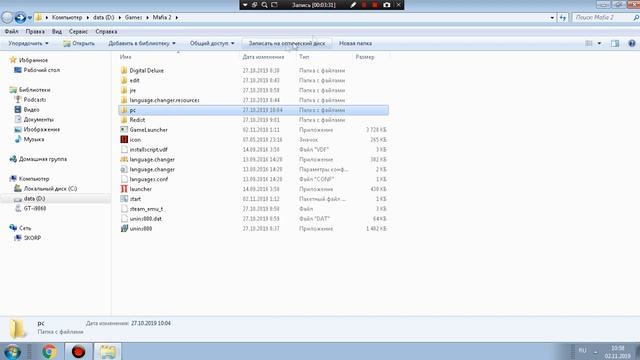This screenshot has width=640, height=360.
Task: Change view with the view mode icon
Action: click(x=589, y=43)
